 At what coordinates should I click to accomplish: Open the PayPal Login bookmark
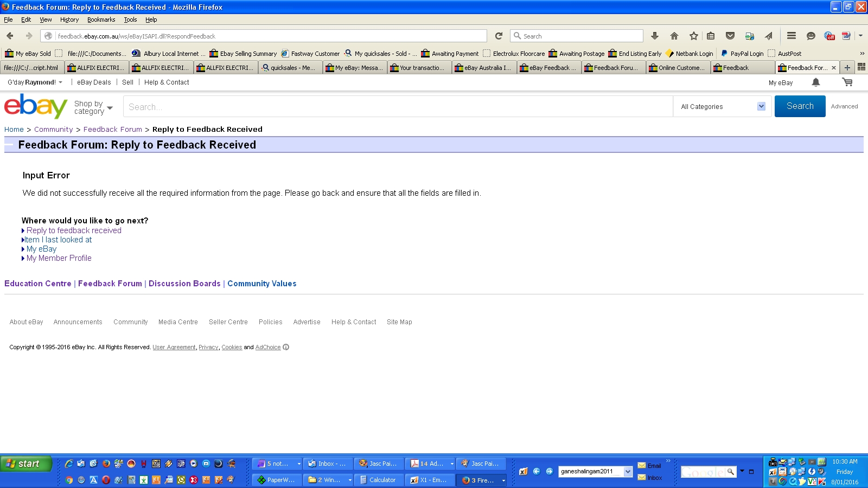(742, 54)
